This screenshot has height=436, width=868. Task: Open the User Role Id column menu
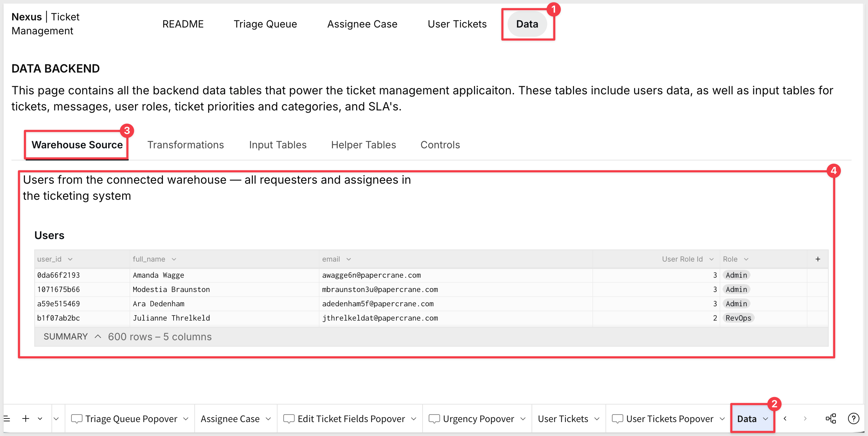point(712,259)
